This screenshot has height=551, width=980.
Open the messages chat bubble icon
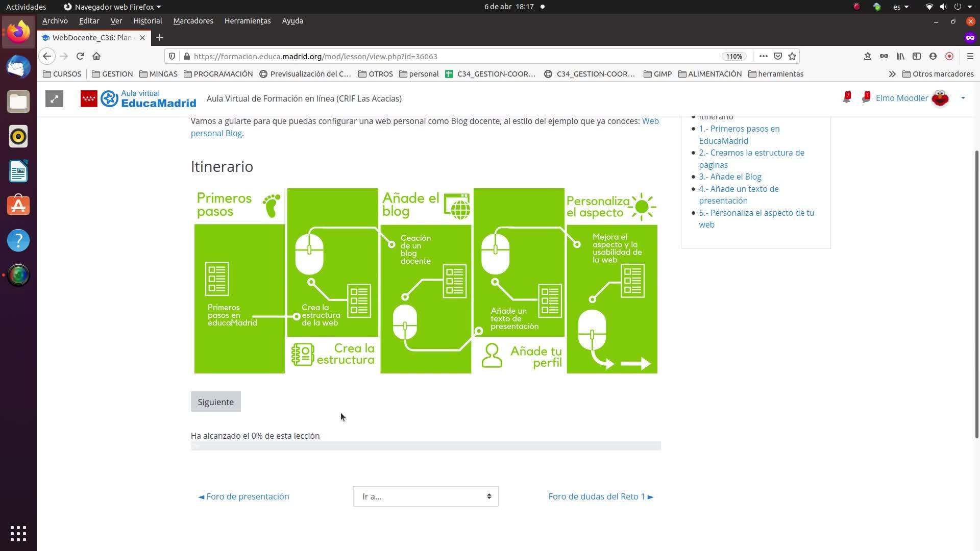pyautogui.click(x=866, y=98)
